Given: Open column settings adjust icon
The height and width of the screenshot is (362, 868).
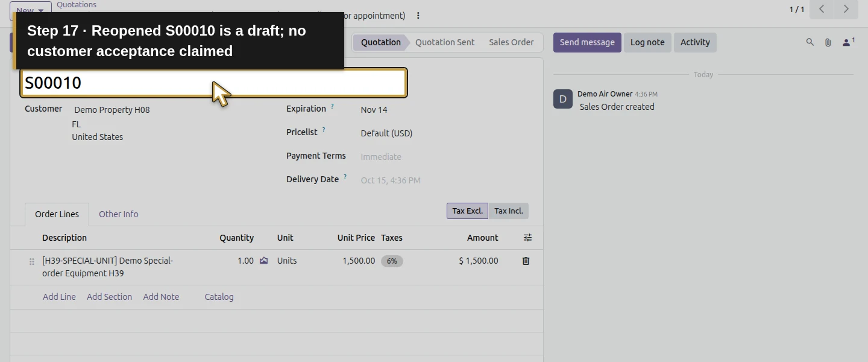Looking at the screenshot, I should (x=528, y=238).
